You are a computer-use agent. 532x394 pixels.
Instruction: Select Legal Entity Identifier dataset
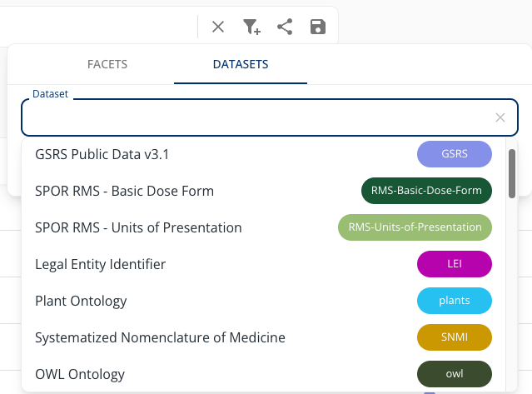(x=100, y=264)
